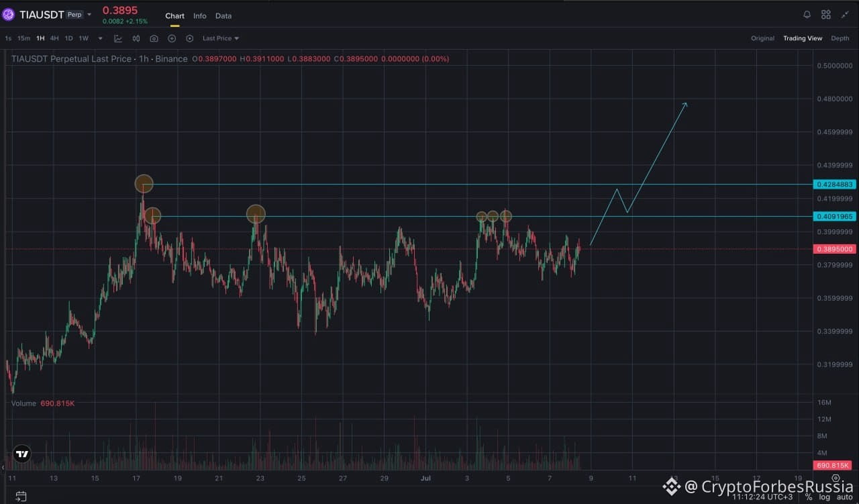
Task: Take a chart snapshot with camera icon
Action: [x=154, y=38]
